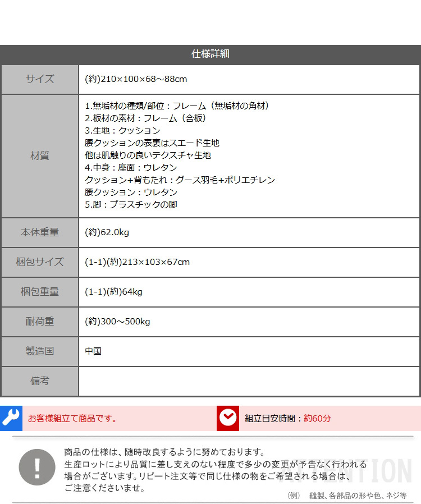This screenshot has height=504, width=421.
Task: Click the 梱包サイズ label cell
Action: [x=40, y=262]
